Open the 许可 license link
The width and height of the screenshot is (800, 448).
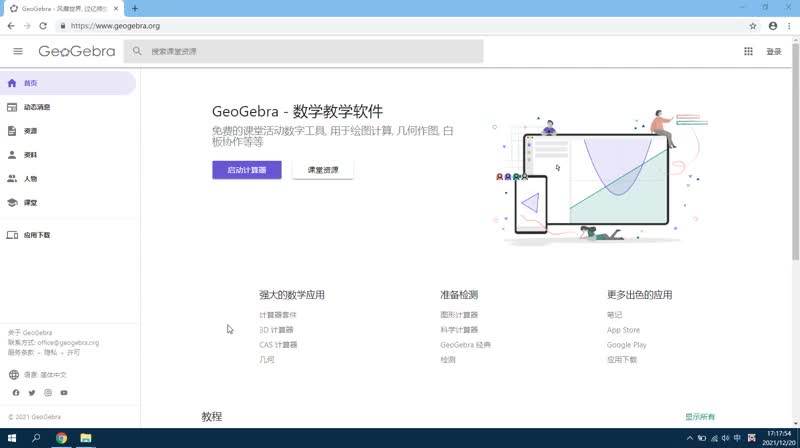(x=73, y=353)
